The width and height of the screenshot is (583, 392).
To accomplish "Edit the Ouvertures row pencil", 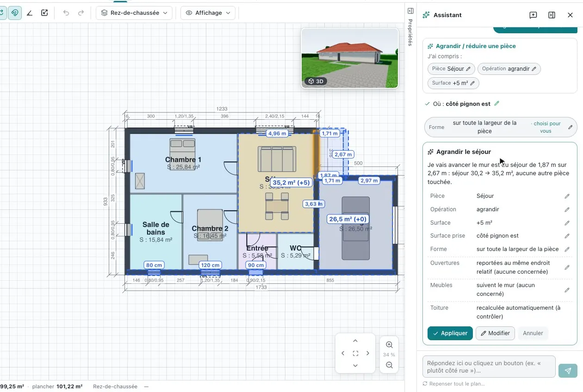I will pyautogui.click(x=567, y=267).
